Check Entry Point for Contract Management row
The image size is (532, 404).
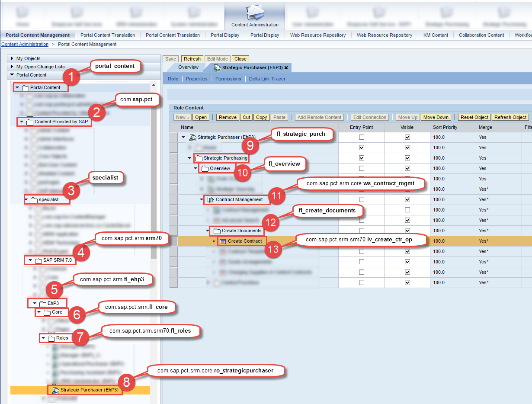tap(362, 199)
